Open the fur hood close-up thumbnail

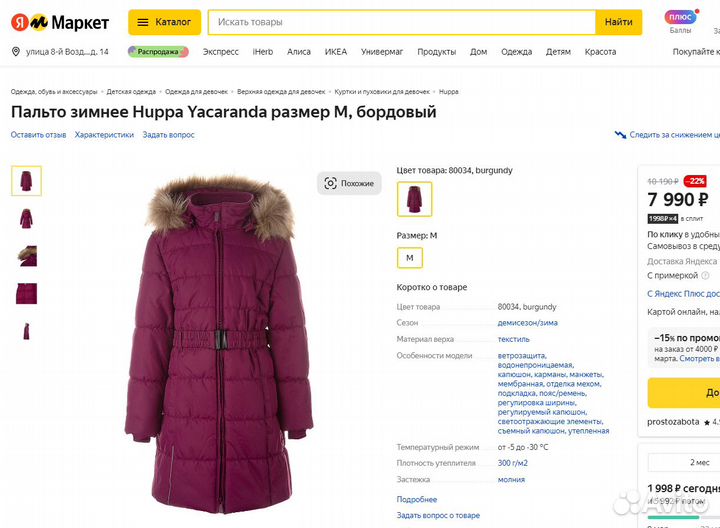click(x=27, y=256)
